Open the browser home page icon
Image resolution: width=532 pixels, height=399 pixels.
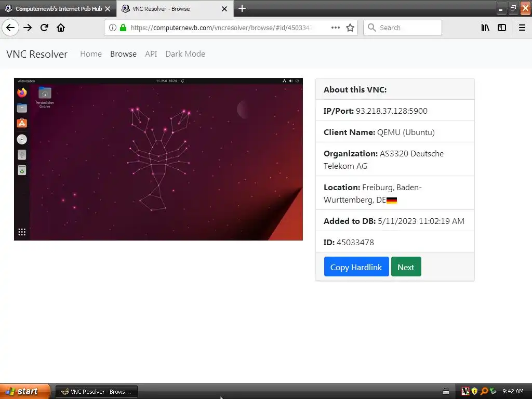(x=61, y=28)
